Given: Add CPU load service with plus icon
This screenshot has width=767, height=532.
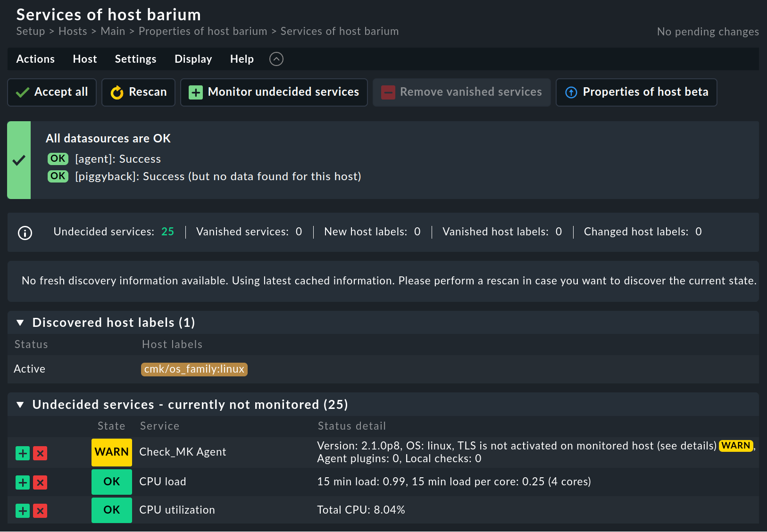Looking at the screenshot, I should point(23,482).
